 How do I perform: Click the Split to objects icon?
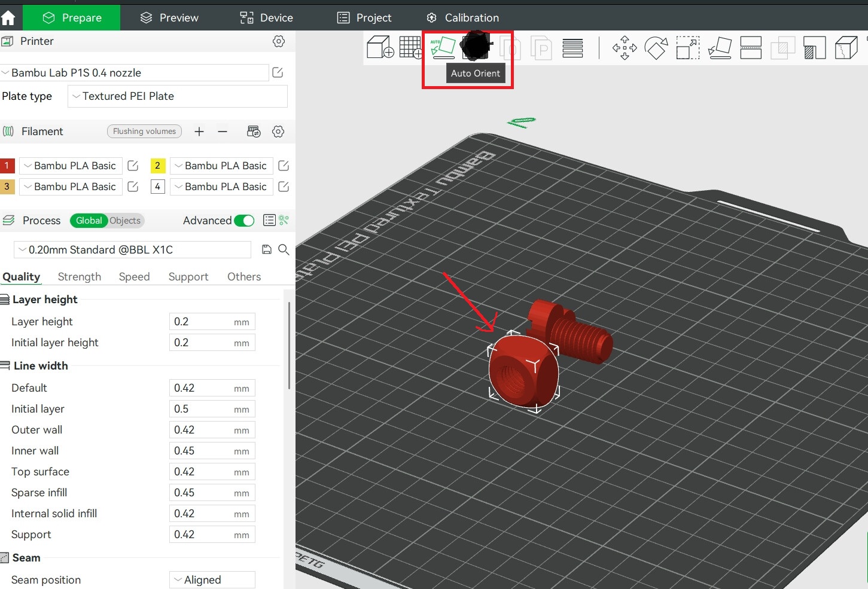pyautogui.click(x=510, y=48)
